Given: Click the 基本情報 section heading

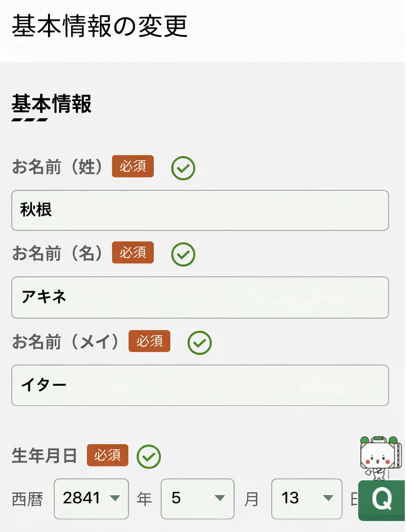Looking at the screenshot, I should 52,104.
